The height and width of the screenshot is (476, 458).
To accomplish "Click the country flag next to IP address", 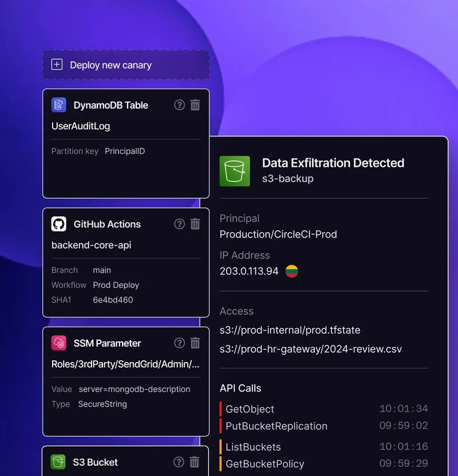I will (292, 272).
